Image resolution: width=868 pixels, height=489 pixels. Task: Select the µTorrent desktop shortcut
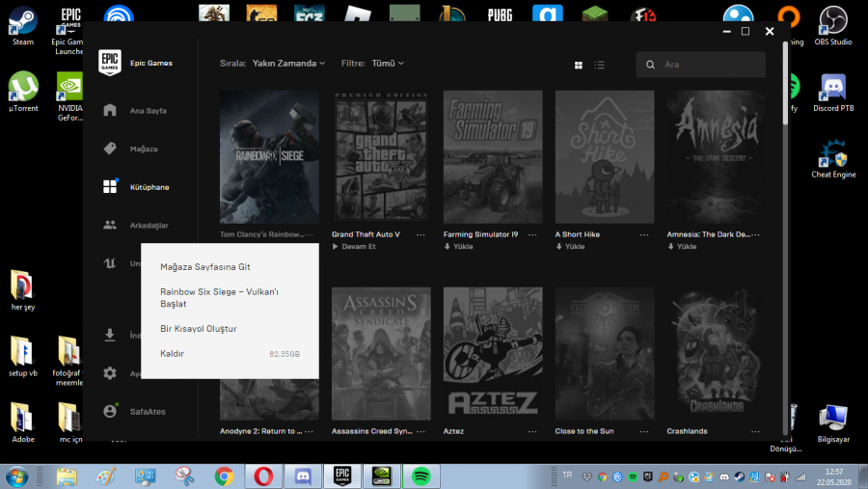click(x=23, y=92)
